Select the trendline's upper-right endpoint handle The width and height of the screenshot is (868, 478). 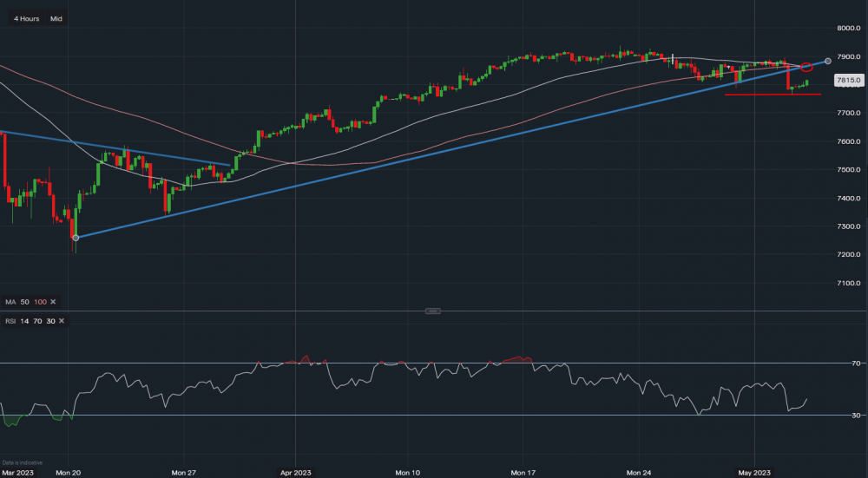coord(828,60)
